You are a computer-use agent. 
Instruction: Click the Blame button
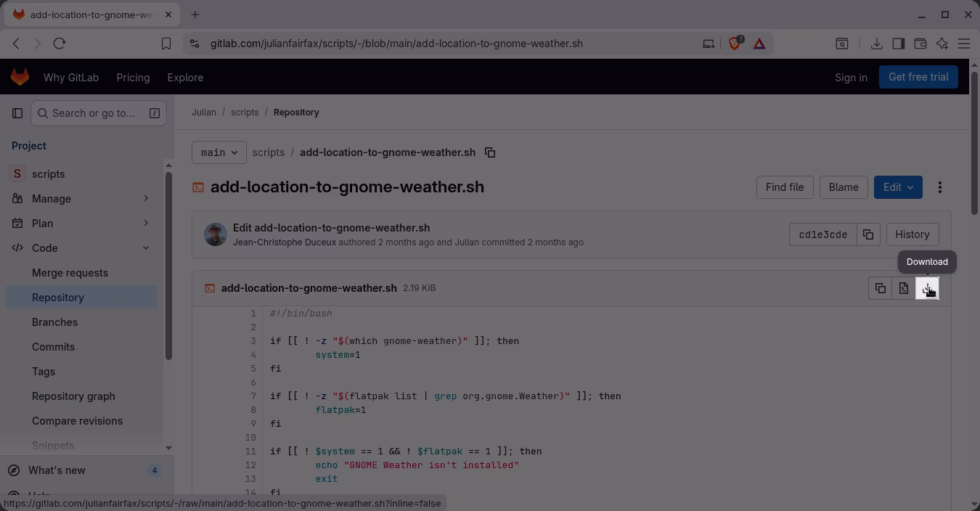click(x=843, y=187)
